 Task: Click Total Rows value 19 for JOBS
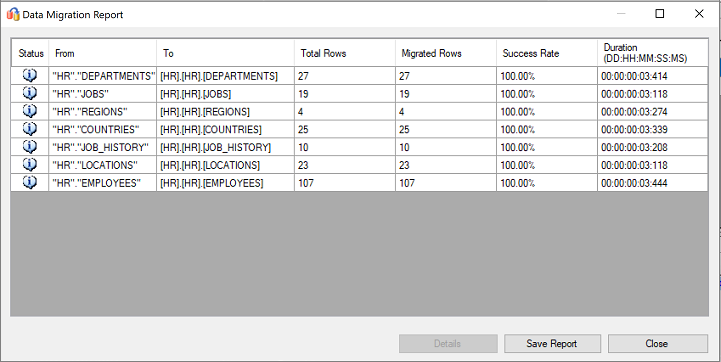(345, 94)
